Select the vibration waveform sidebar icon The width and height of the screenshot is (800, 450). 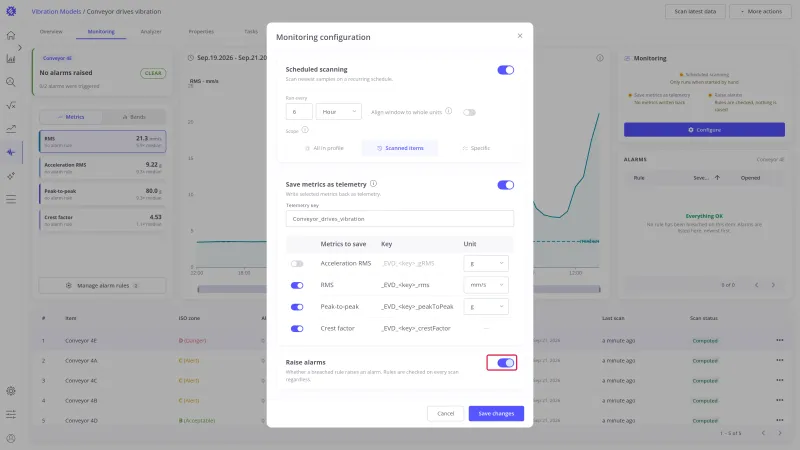pos(11,152)
